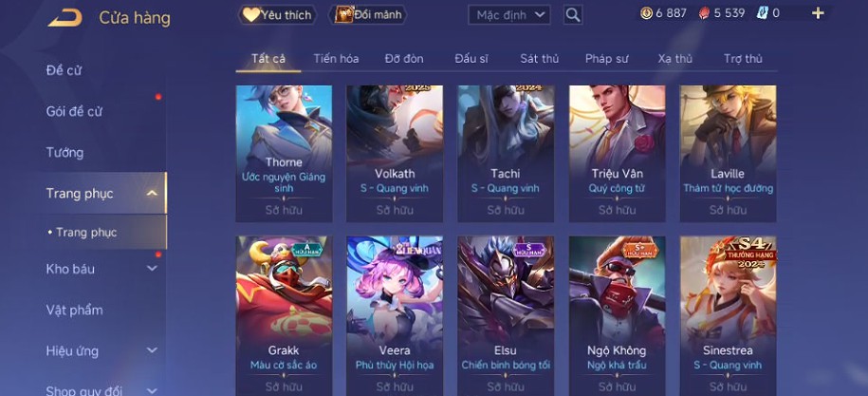Select Thorne Ước nguyện Giáng sinh skin card

click(284, 154)
